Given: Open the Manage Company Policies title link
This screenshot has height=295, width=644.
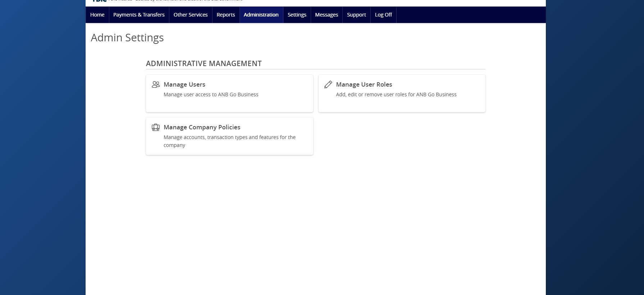Looking at the screenshot, I should [x=202, y=127].
